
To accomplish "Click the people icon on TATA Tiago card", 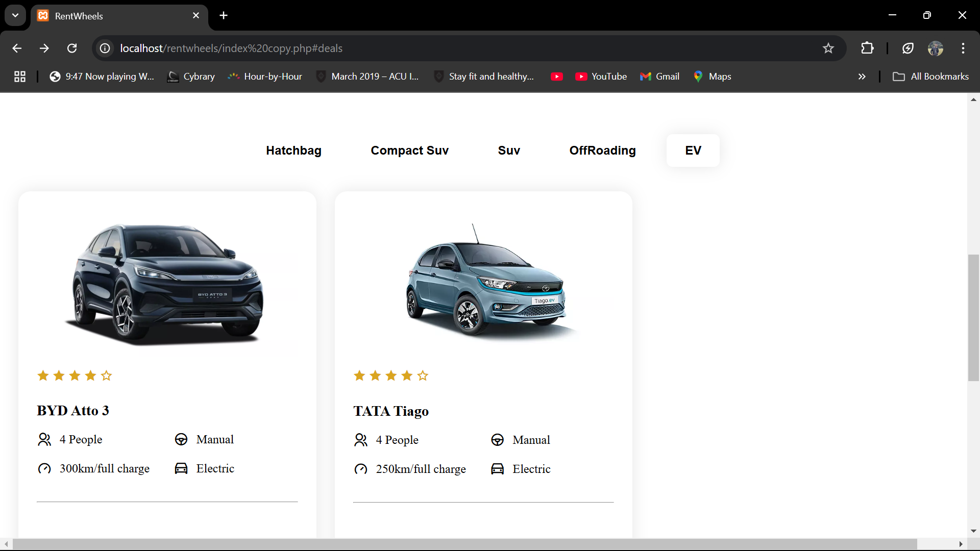I will tap(361, 440).
